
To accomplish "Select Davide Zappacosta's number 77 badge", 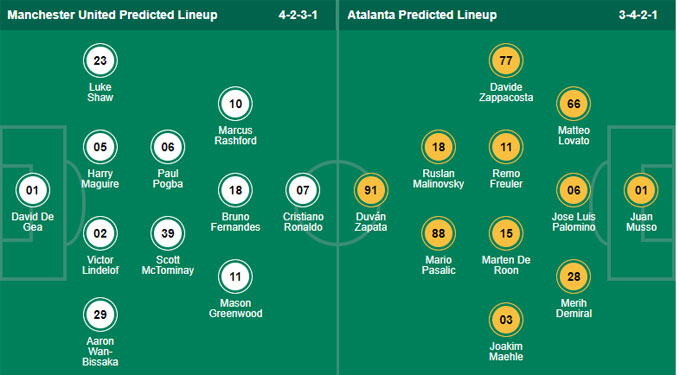I will pos(506,61).
